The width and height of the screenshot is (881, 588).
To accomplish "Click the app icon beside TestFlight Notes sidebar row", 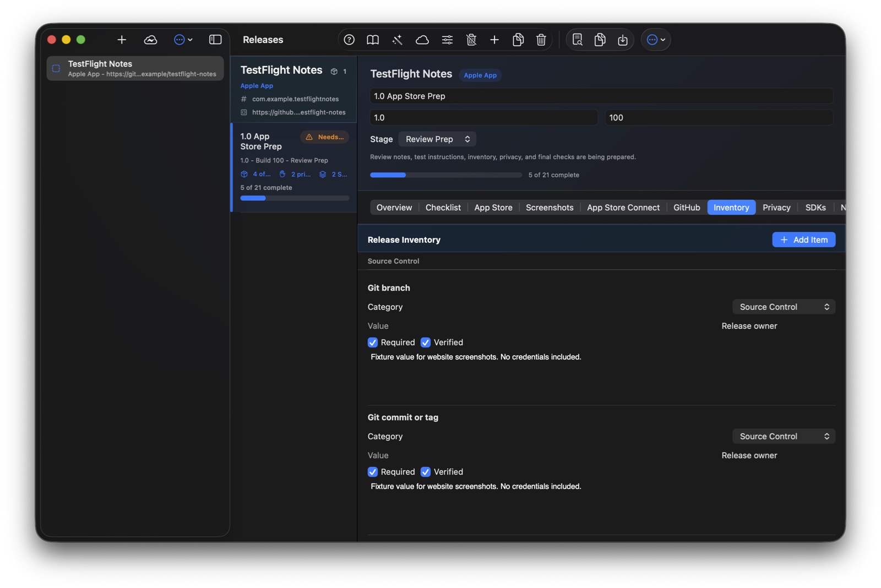I will [x=56, y=68].
